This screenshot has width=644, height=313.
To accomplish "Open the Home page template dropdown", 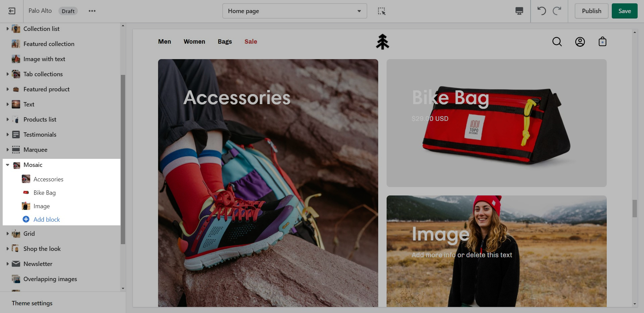I will (x=294, y=11).
